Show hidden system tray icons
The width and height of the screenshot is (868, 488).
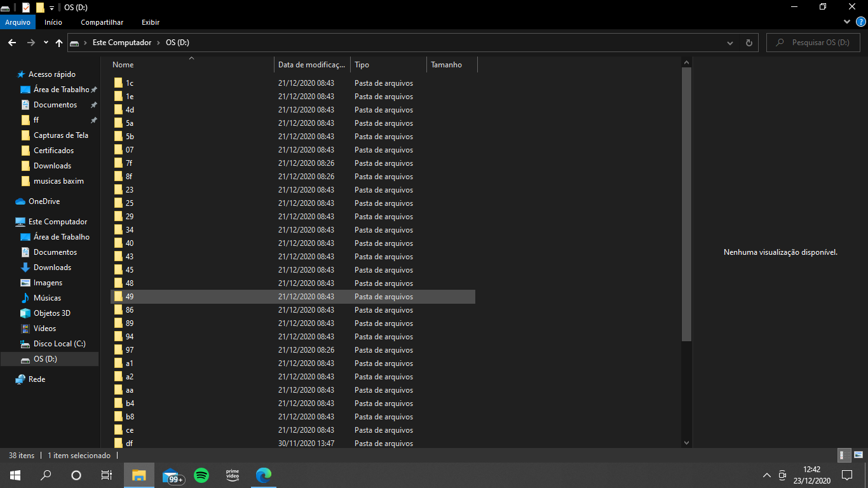[x=766, y=475]
